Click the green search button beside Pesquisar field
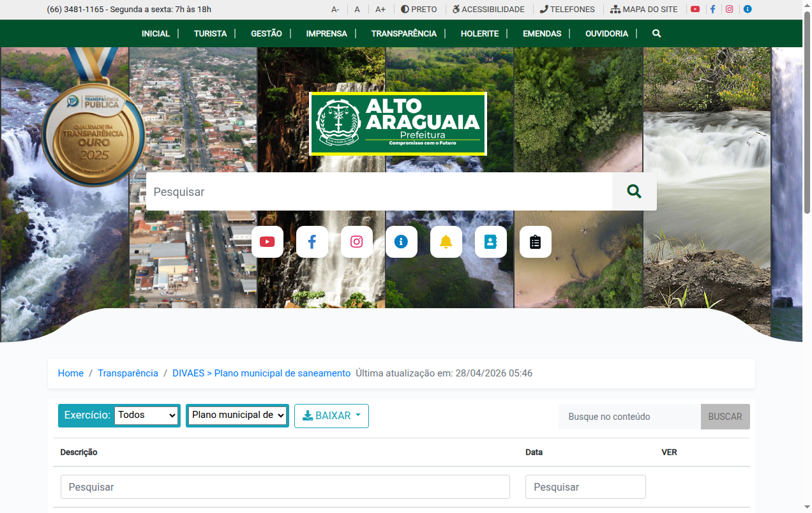The image size is (812, 513). coord(634,191)
